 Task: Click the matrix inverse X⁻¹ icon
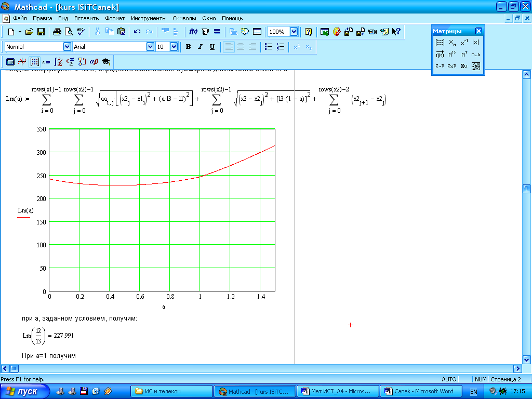click(464, 43)
